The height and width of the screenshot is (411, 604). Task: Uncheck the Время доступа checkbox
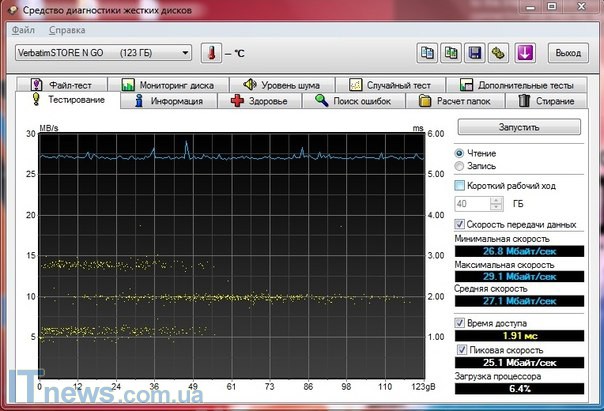click(x=460, y=323)
